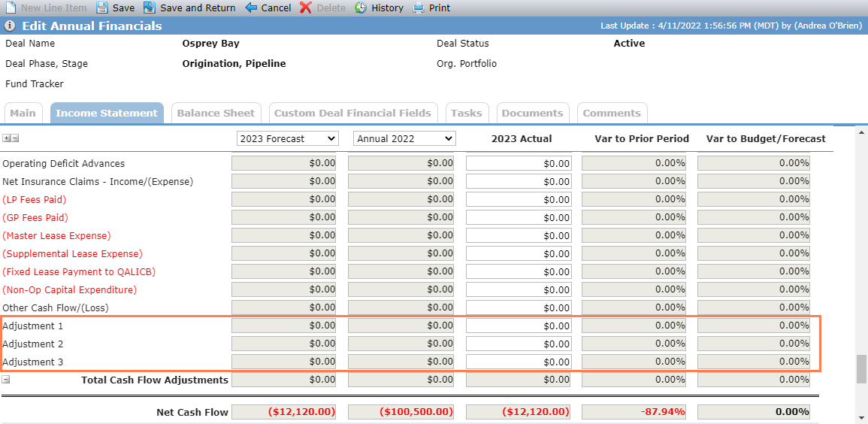Click the Print button label
868x424 pixels.
pyautogui.click(x=440, y=8)
